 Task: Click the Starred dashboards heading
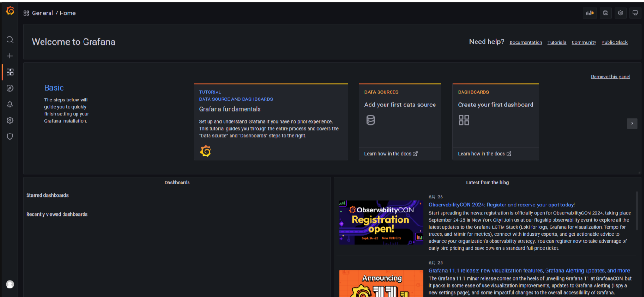pos(47,195)
